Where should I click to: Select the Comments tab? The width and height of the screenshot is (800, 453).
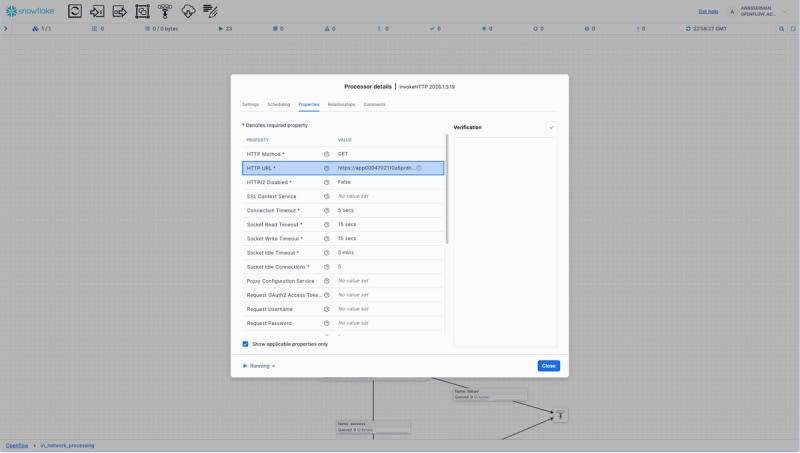374,104
